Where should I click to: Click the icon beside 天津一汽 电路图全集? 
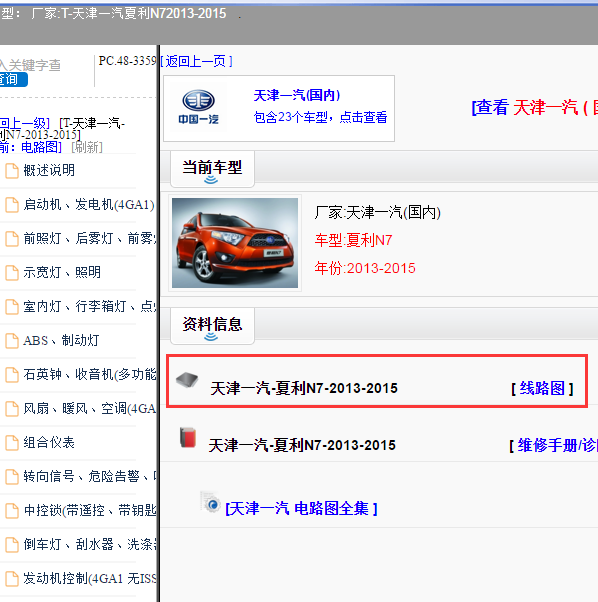coord(211,502)
